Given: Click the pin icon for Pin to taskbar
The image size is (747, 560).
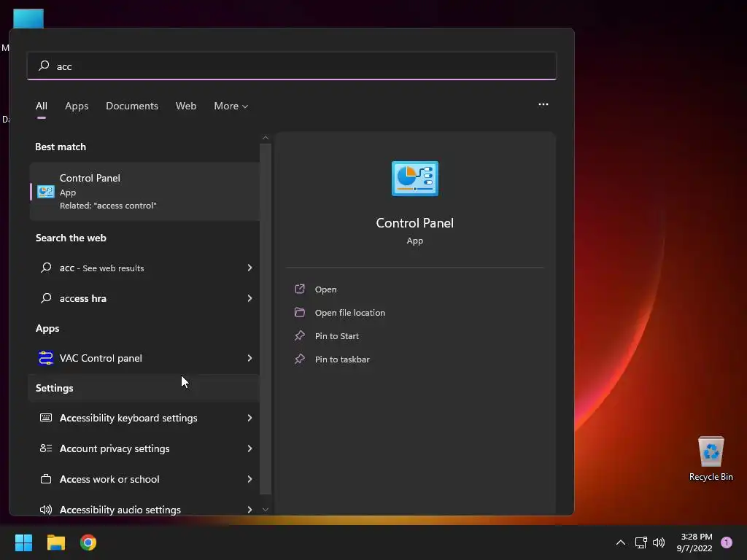Looking at the screenshot, I should (300, 359).
